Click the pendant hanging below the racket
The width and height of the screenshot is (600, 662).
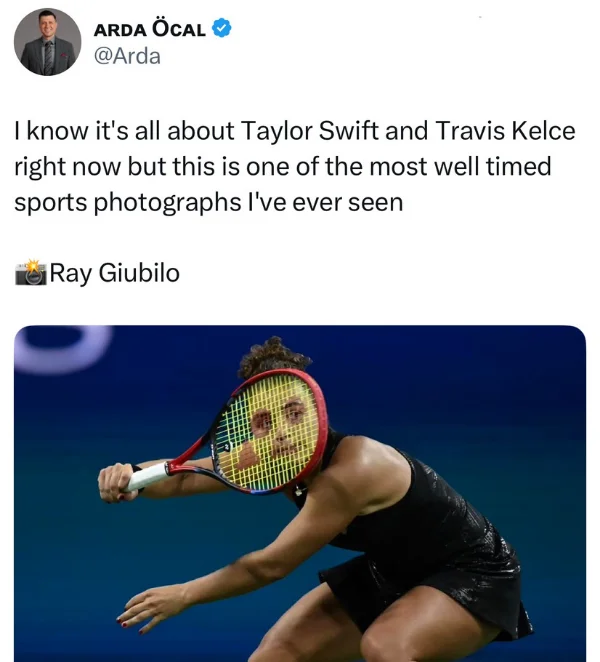[299, 490]
